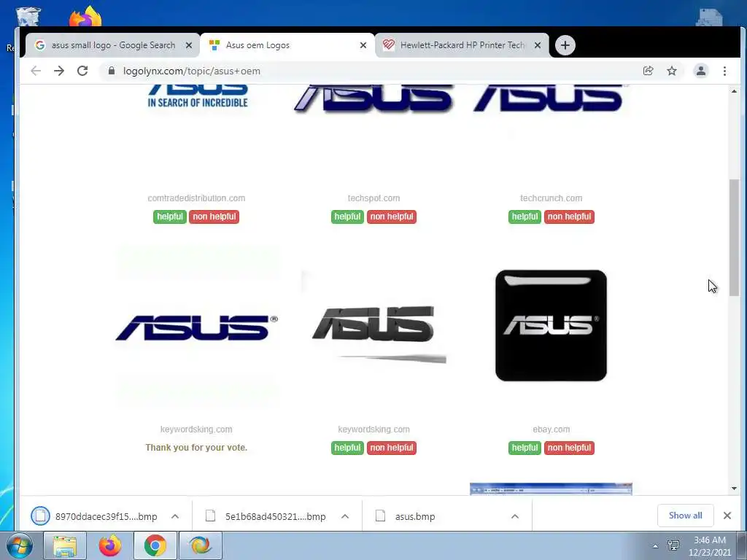This screenshot has width=747, height=560.
Task: Click the blue ASUS registered logo image
Action: pos(196,327)
